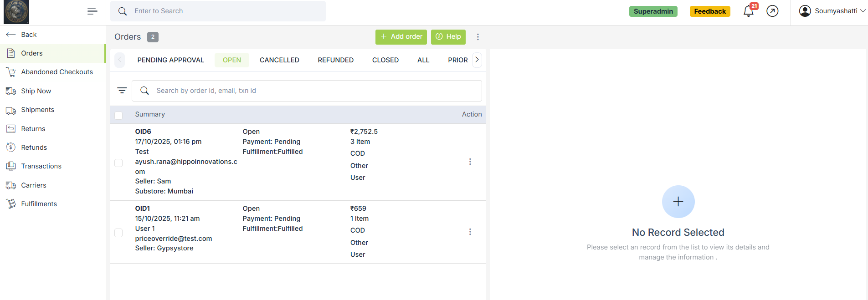868x300 pixels.
Task: Click the plus icon in No Record panel
Action: [678, 202]
